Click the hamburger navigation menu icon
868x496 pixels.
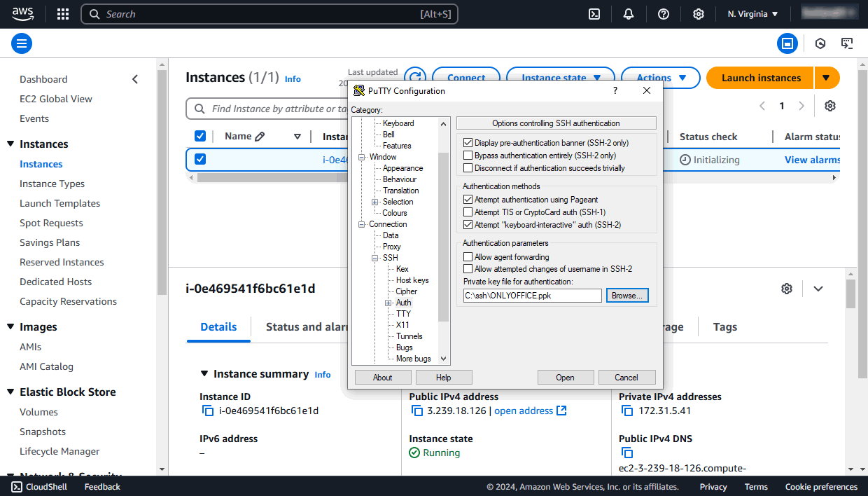[x=21, y=43]
